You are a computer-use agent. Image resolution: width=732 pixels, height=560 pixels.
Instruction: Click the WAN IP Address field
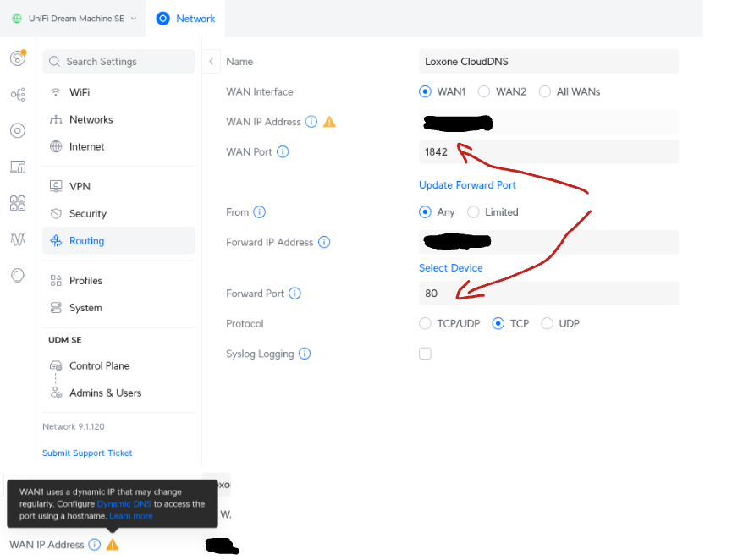pos(548,122)
